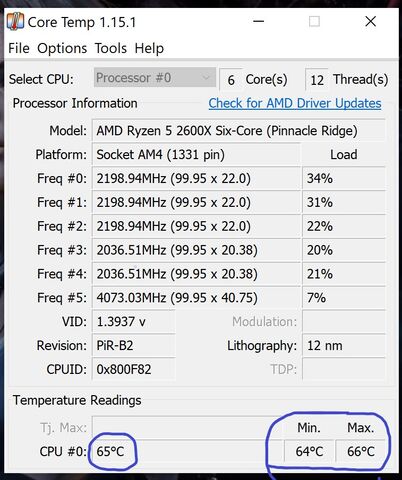Click the Model field showing AMD Ryzen 5 2600X
The width and height of the screenshot is (402, 480).
coord(239,131)
